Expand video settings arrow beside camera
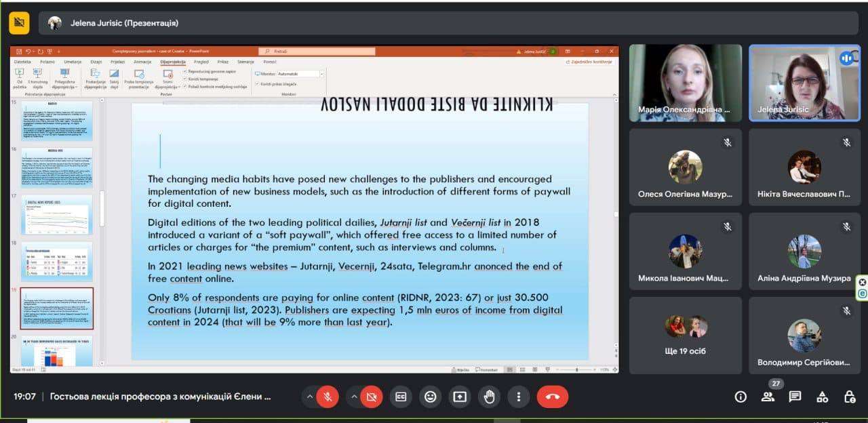This screenshot has height=423, width=868. point(353,397)
